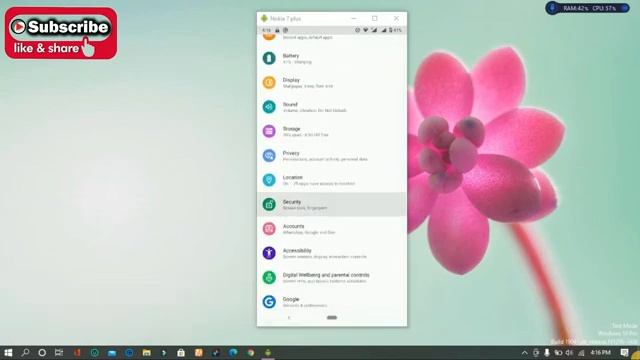Click the volume icon in system tray
Screen dimensions: 640x360
point(569,353)
